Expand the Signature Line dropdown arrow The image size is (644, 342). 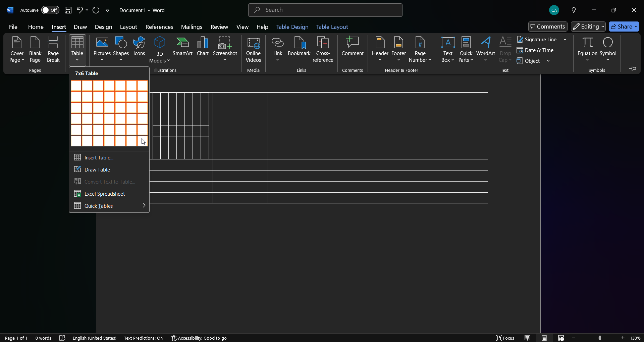click(x=565, y=40)
